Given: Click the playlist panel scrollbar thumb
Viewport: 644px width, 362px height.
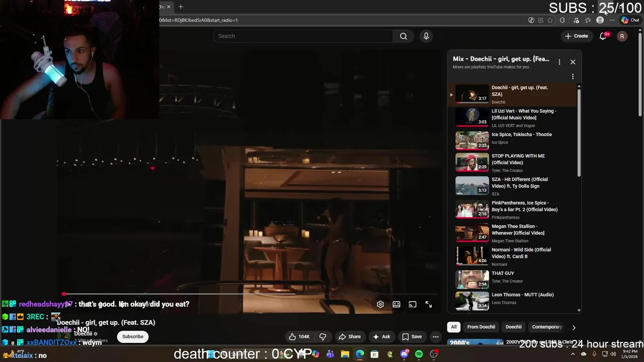Looking at the screenshot, I should click(x=579, y=133).
